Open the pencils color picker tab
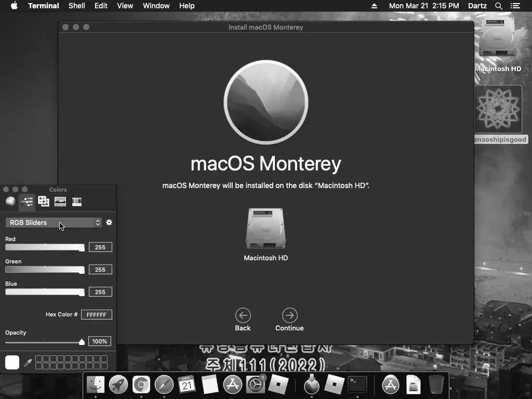532x399 pixels. pyautogui.click(x=77, y=202)
